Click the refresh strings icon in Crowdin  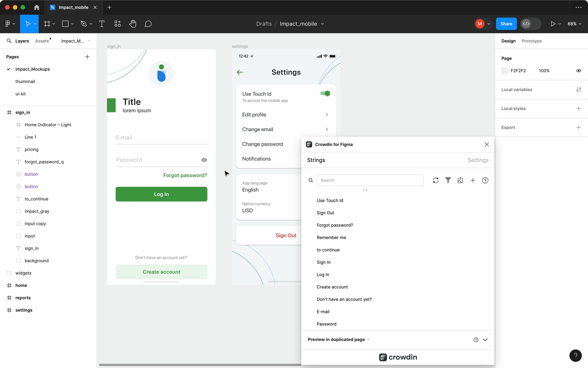click(x=435, y=180)
